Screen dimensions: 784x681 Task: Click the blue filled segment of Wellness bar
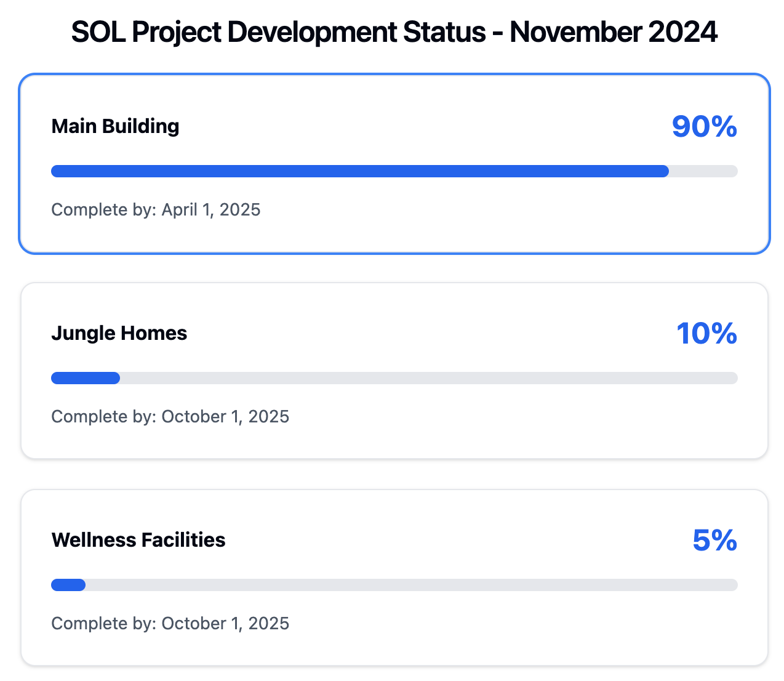(x=68, y=585)
